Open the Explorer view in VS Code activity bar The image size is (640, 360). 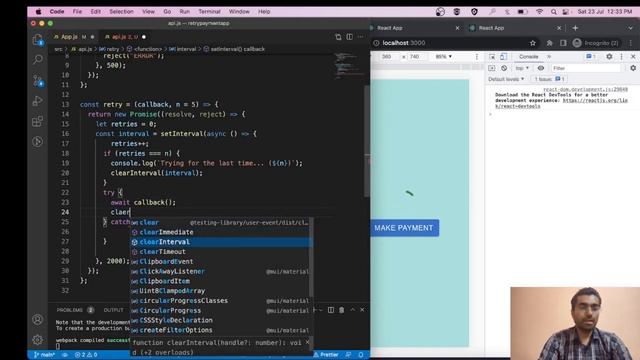tap(38, 40)
